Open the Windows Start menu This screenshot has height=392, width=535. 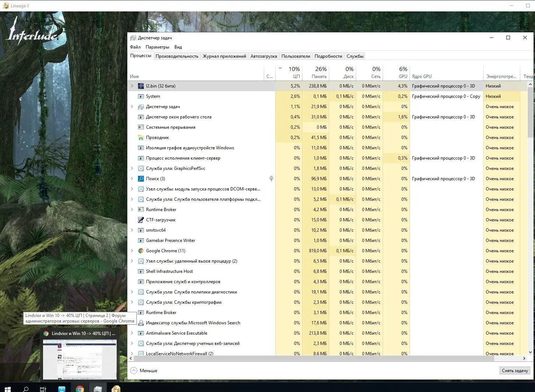(x=8, y=389)
